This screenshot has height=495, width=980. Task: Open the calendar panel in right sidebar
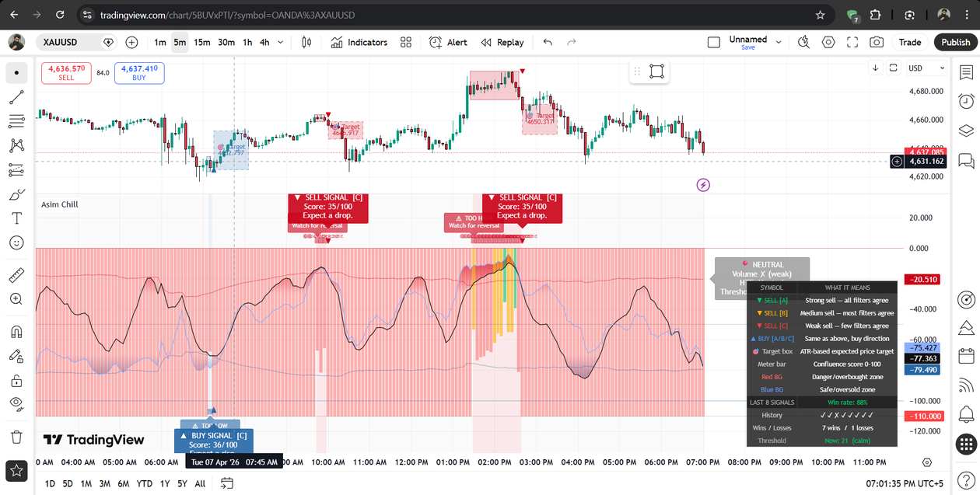pyautogui.click(x=967, y=356)
